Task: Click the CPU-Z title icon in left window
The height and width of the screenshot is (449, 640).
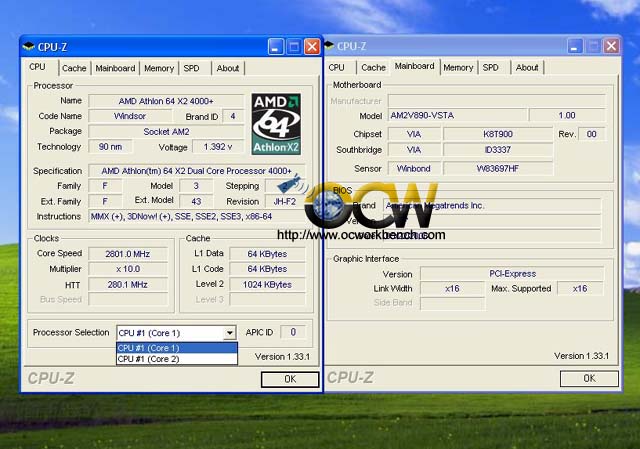Action: 28,47
